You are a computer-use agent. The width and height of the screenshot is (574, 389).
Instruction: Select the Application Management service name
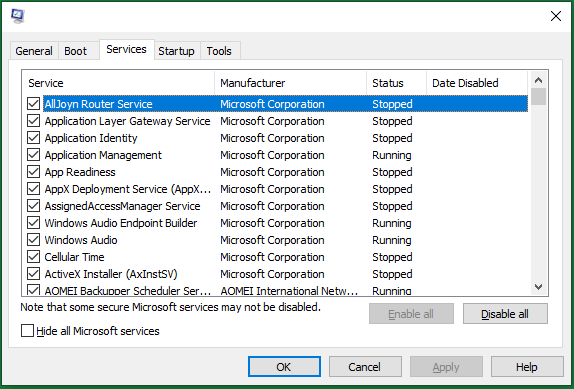[103, 155]
